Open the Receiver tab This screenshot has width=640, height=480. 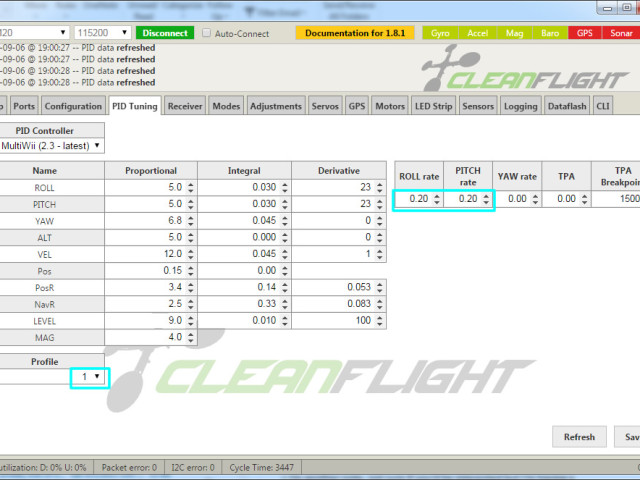(185, 106)
